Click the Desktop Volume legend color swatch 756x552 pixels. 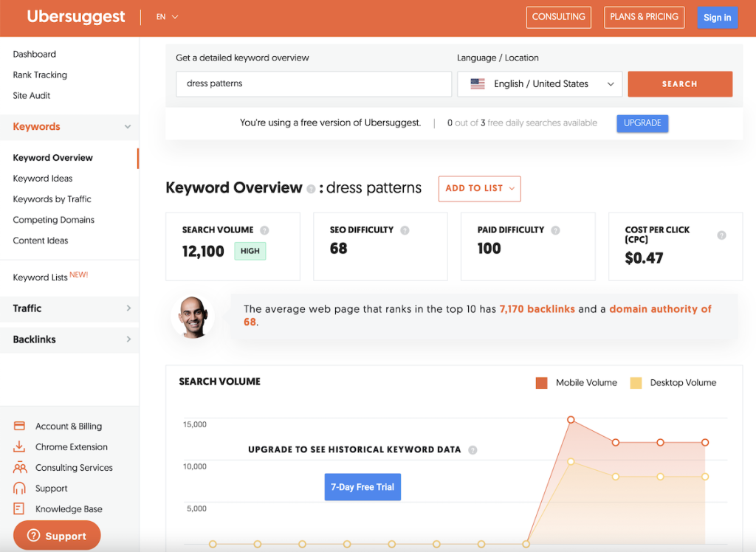tap(636, 383)
